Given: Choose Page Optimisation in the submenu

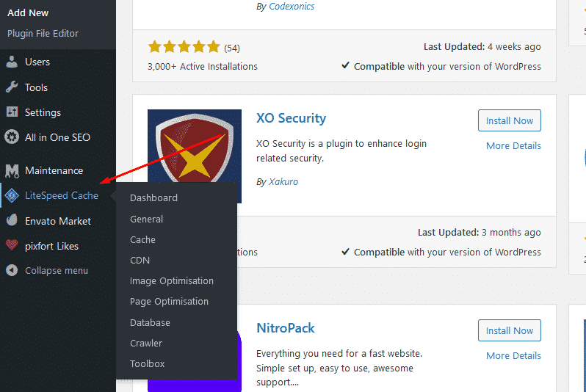Looking at the screenshot, I should point(169,301).
